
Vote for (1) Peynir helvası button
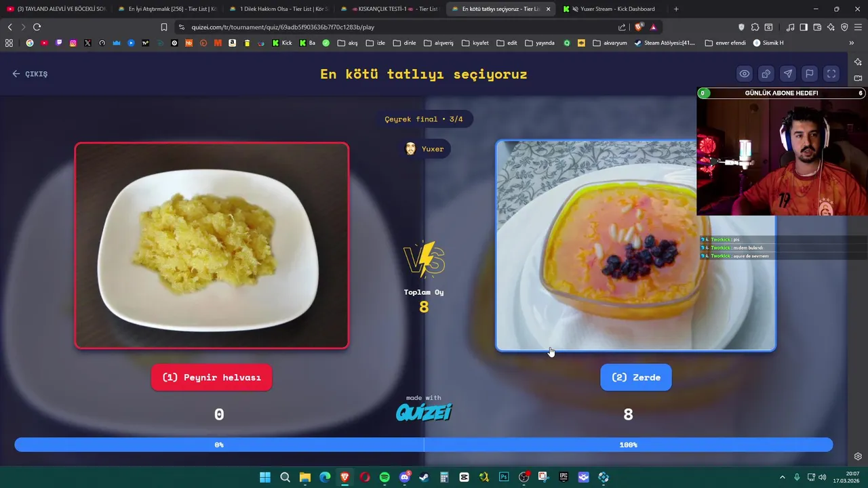tap(212, 378)
